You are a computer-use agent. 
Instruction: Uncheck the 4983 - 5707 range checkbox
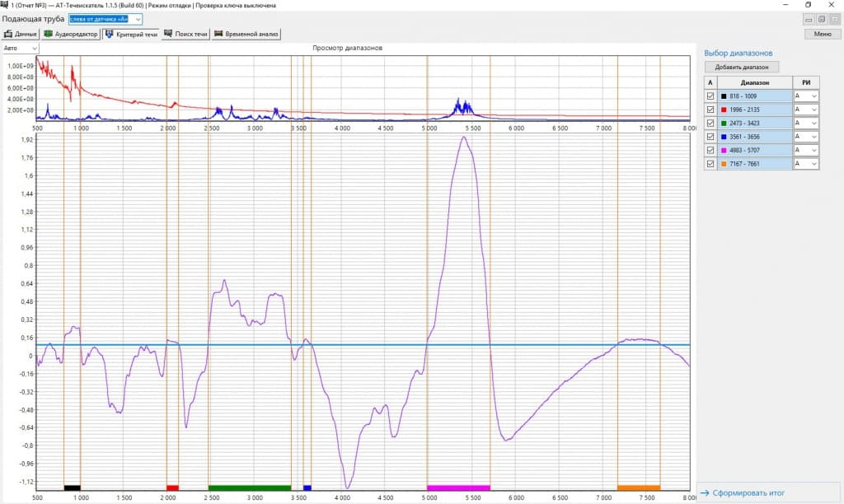coord(710,150)
